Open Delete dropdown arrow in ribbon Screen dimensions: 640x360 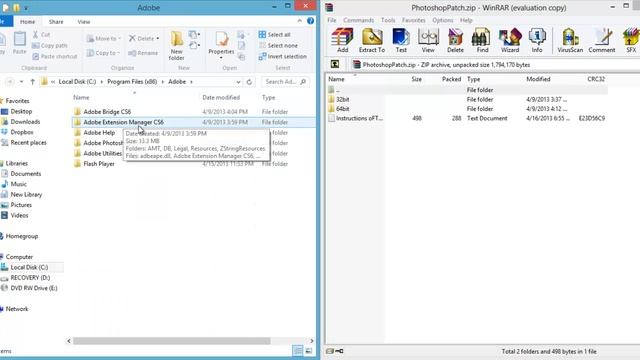[158, 38]
